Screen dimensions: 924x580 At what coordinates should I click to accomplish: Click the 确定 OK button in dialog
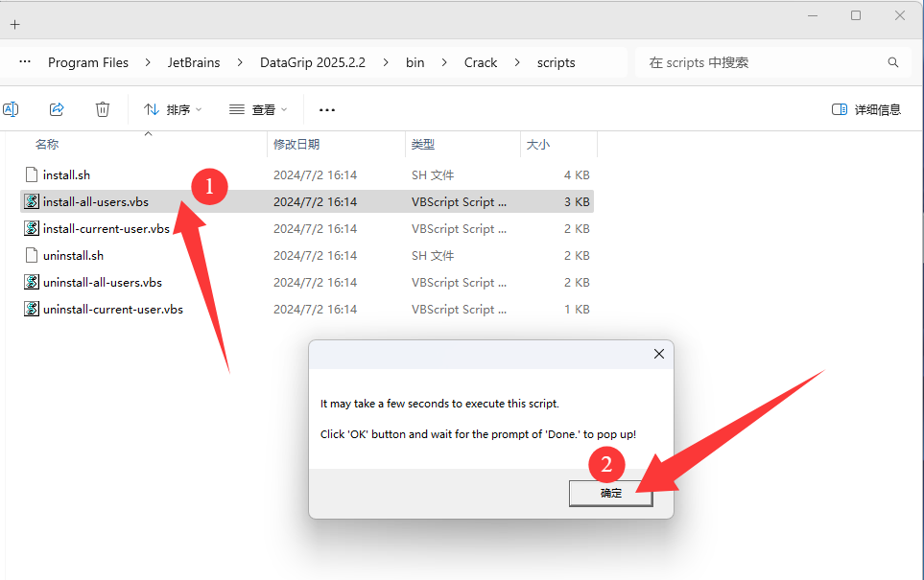(x=610, y=494)
